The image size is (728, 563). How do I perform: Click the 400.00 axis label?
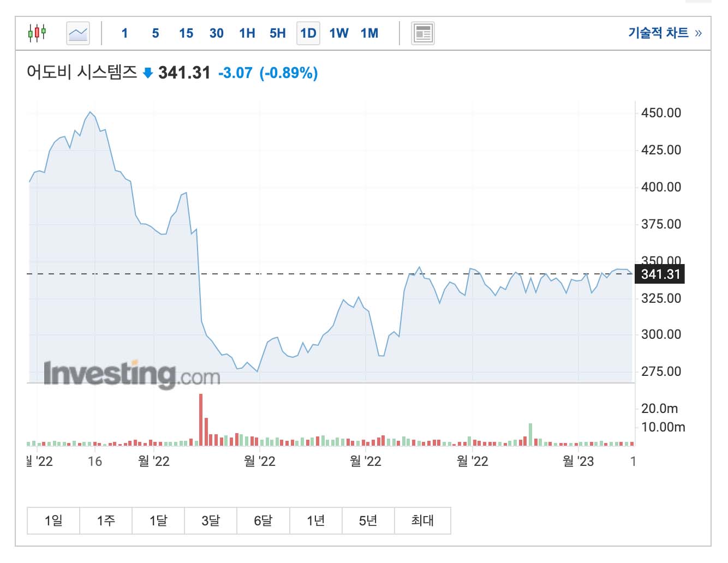point(661,187)
